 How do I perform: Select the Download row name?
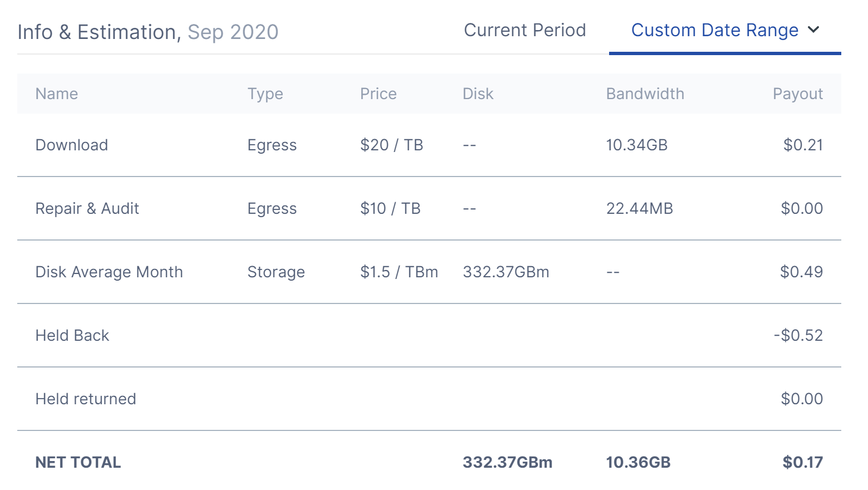click(72, 145)
